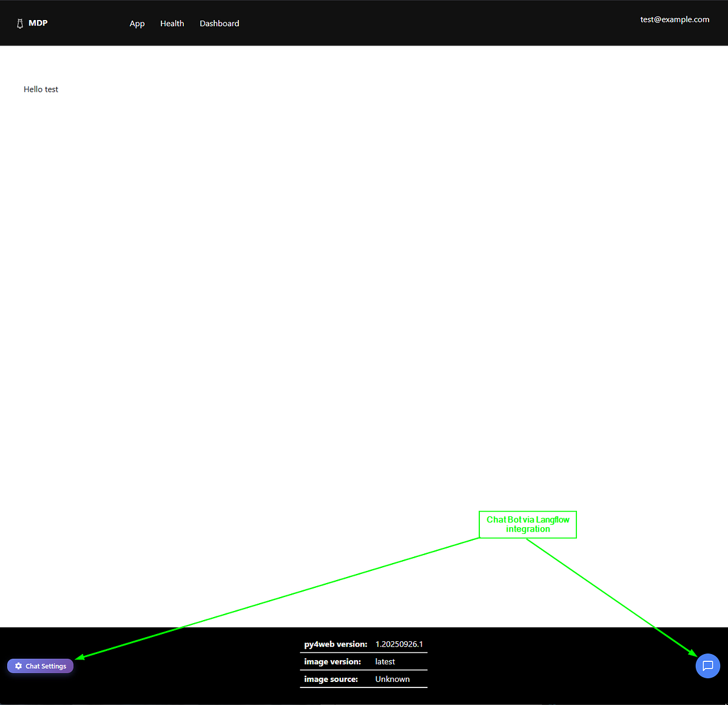
Task: Click the image source label
Action: click(x=331, y=680)
